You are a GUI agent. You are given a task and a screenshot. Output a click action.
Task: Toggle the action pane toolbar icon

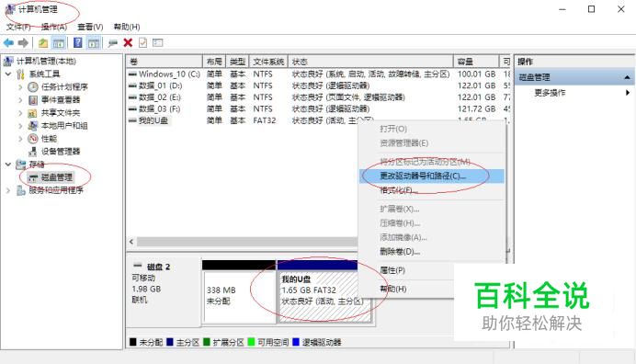[94, 42]
